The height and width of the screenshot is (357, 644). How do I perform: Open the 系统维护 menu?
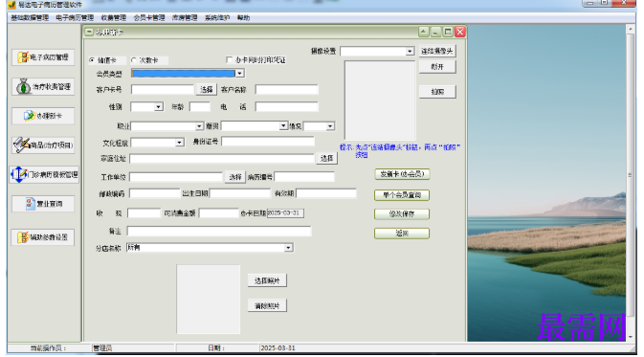pyautogui.click(x=217, y=17)
